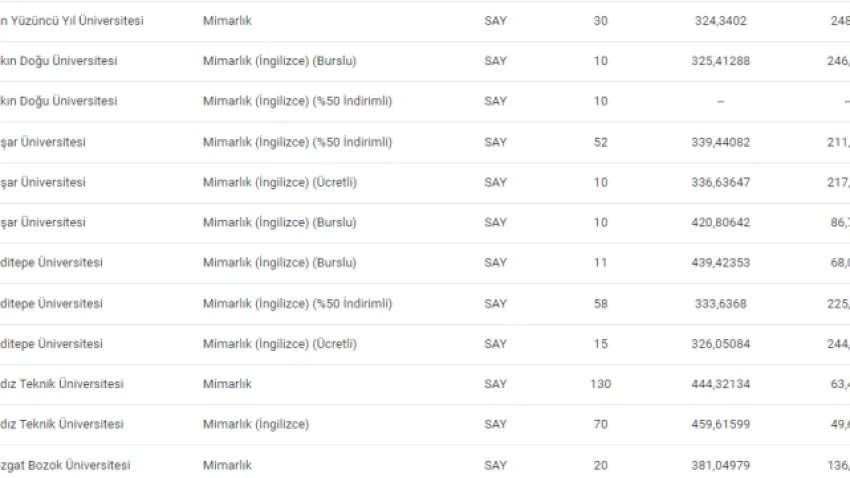The width and height of the screenshot is (850, 478).
Task: Click the SAY type in the quota 11 row
Action: pyautogui.click(x=495, y=262)
